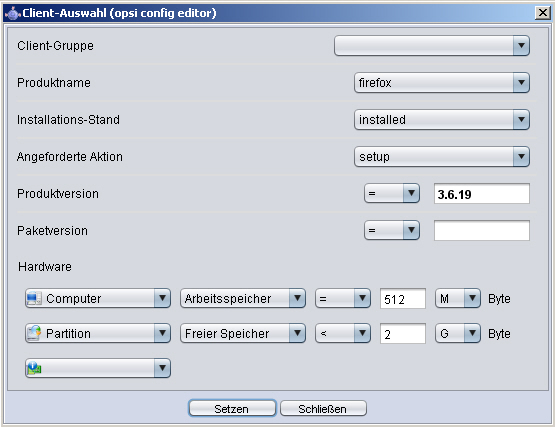Click the empty Paketversion text field

click(x=482, y=230)
